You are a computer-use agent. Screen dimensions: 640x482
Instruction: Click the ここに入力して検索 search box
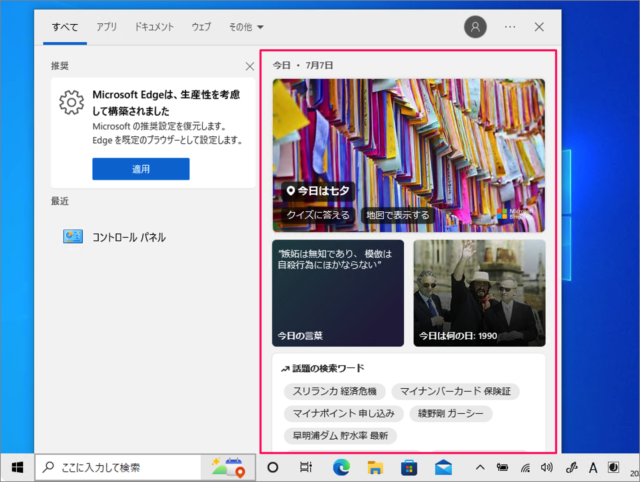(118, 467)
